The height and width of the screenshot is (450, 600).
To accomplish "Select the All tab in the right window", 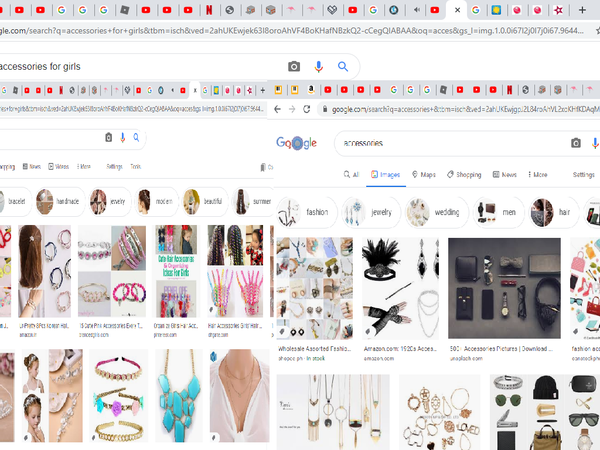I will click(351, 174).
